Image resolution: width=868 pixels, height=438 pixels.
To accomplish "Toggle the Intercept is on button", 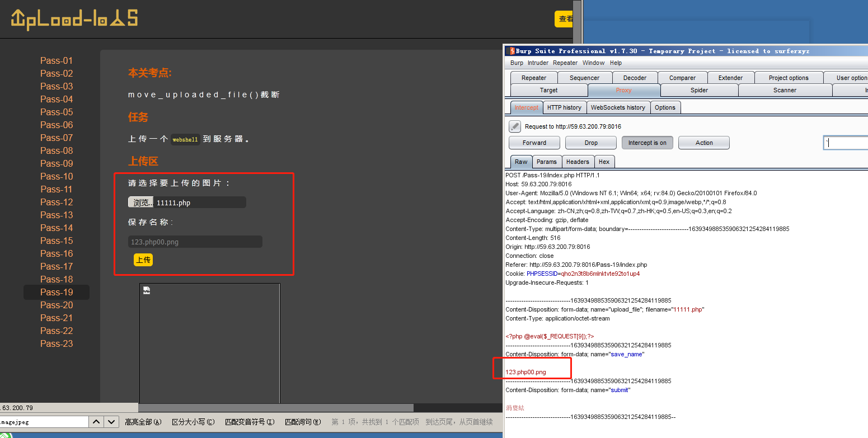I will coord(647,143).
